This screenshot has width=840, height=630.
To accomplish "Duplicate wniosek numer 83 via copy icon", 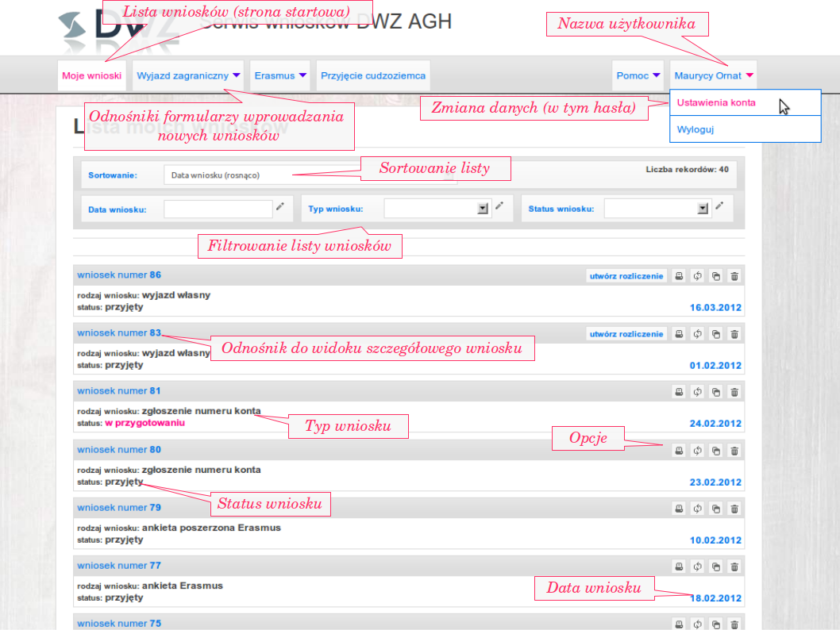I will point(715,334).
